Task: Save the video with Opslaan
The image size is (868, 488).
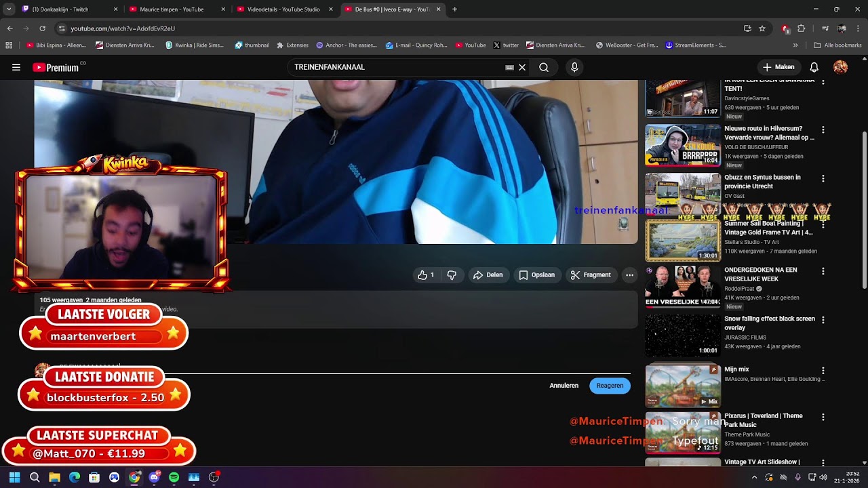Action: (x=536, y=275)
